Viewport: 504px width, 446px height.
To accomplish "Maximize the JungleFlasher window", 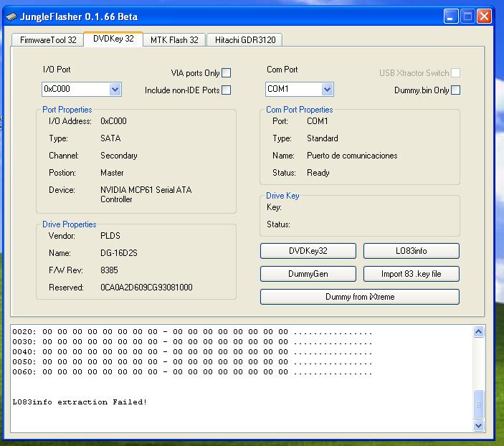I will (467, 16).
